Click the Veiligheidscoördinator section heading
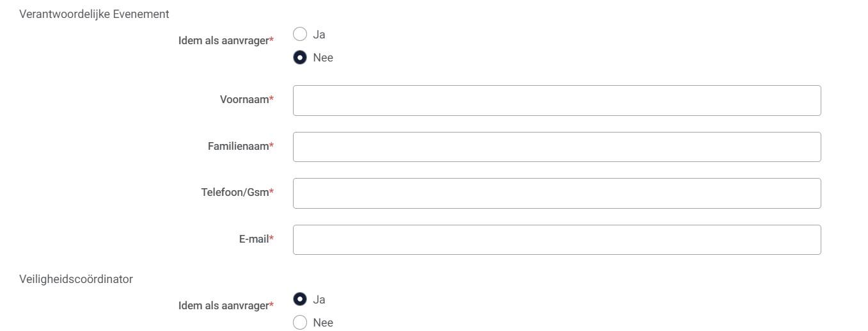The width and height of the screenshot is (868, 331). tap(76, 279)
